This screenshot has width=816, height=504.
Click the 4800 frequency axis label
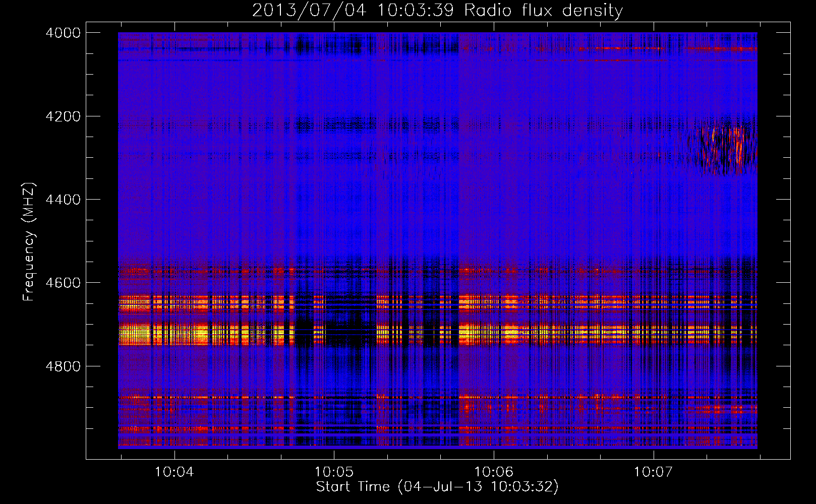point(63,366)
